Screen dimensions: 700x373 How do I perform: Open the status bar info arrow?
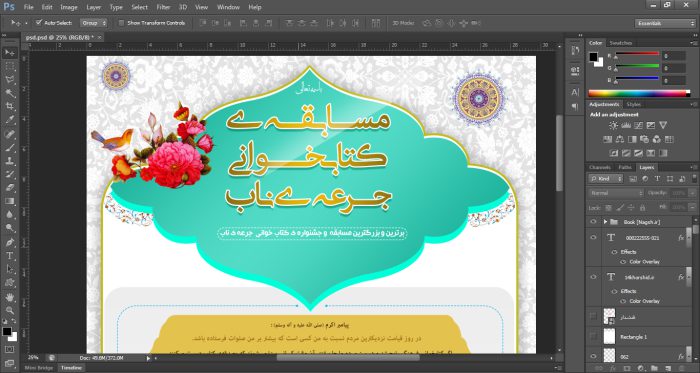(x=148, y=358)
